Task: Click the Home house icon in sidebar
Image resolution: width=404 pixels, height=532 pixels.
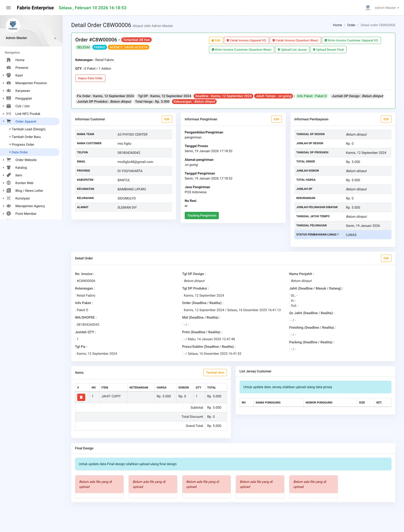Action: (9, 60)
